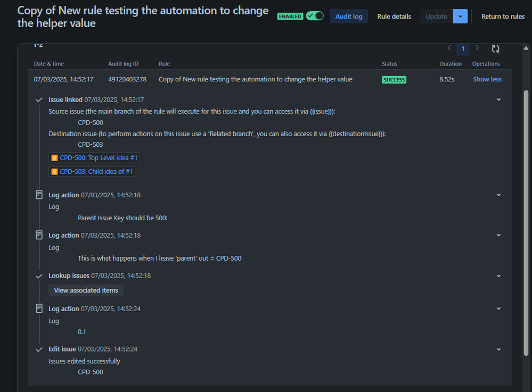Click the idea icon beside CPD-503 link
The image size is (532, 392).
(54, 171)
